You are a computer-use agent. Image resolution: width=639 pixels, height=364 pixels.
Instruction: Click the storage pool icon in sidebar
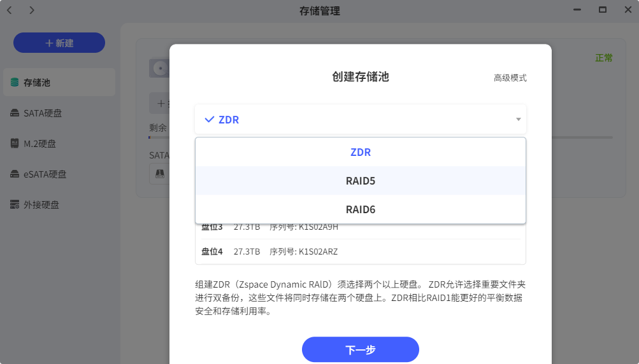(x=15, y=83)
